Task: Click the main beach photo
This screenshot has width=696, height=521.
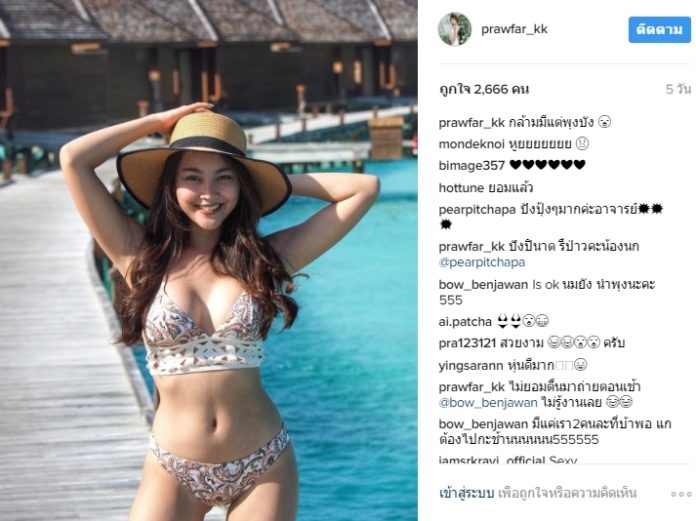Action: [209, 260]
